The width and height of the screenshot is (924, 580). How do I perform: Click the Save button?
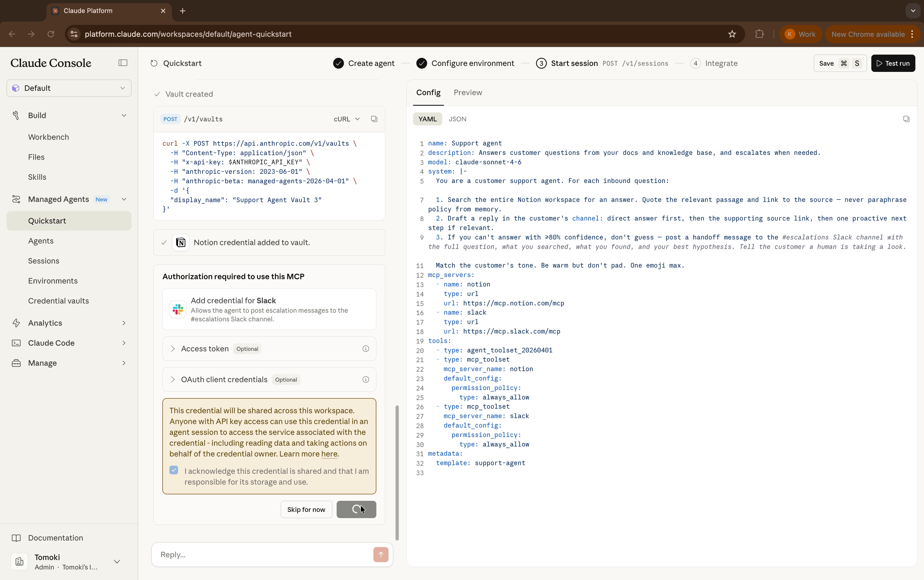click(840, 63)
